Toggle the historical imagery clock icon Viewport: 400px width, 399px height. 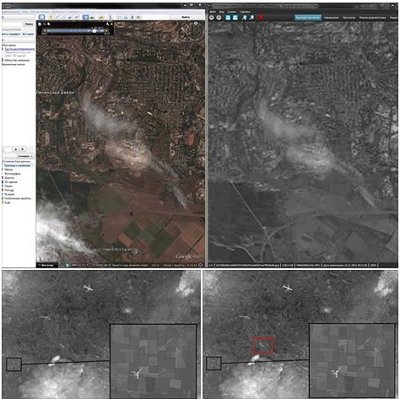(x=86, y=17)
